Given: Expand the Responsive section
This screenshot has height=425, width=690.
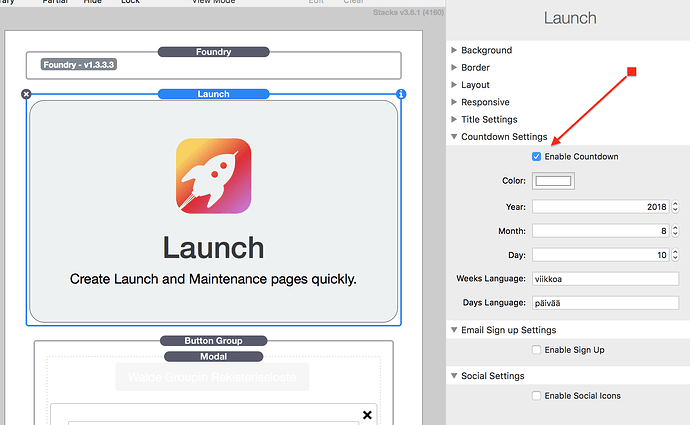Looking at the screenshot, I should [454, 102].
